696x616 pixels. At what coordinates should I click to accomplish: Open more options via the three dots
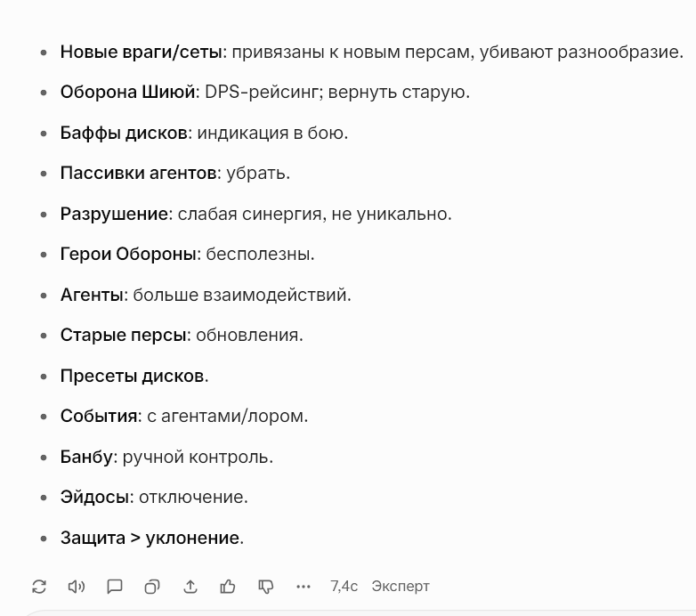pos(304,586)
